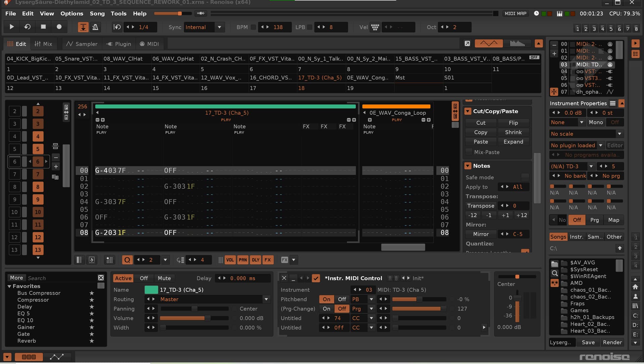Screen dimensions: 644x364
Task: Toggle lower frame with bottom-left orange arrow
Action: (7, 357)
